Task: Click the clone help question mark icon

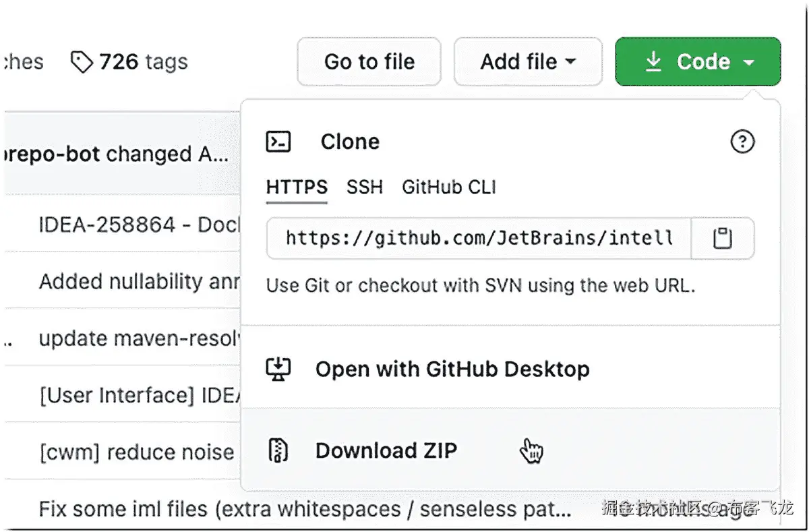Action: click(x=742, y=142)
